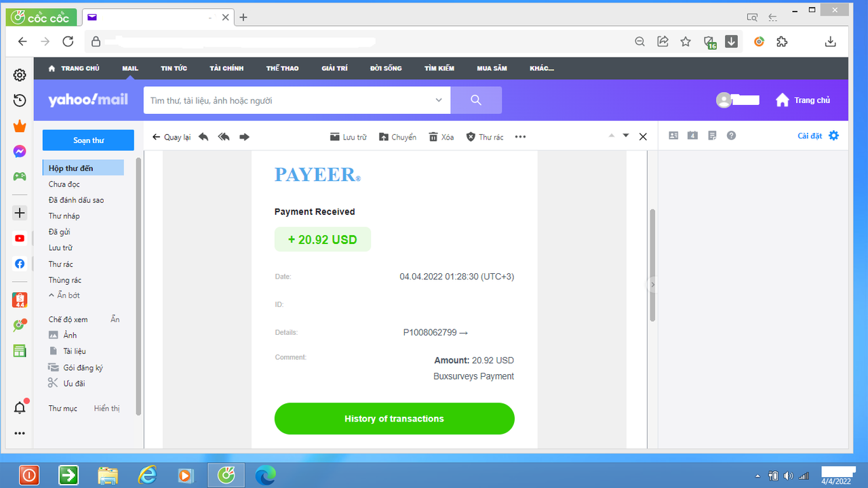Click the share page icon
The width and height of the screenshot is (868, 488).
(663, 41)
